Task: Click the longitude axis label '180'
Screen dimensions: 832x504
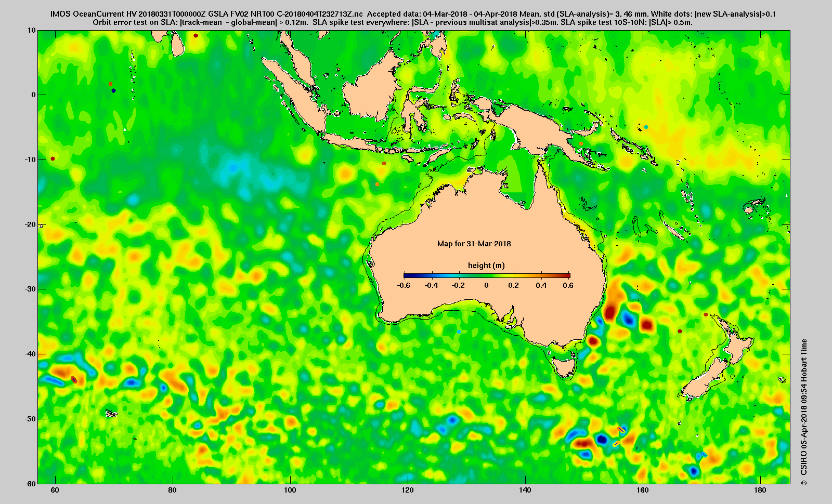Action: click(760, 490)
